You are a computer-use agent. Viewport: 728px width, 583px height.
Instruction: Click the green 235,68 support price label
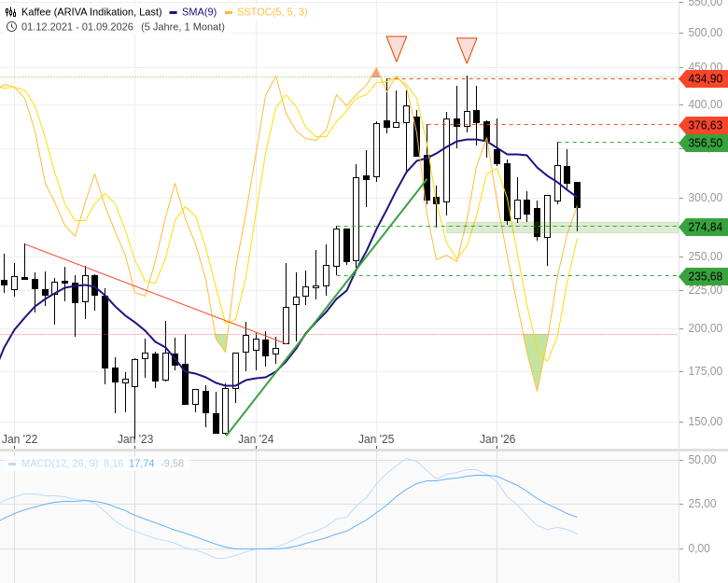coord(702,277)
